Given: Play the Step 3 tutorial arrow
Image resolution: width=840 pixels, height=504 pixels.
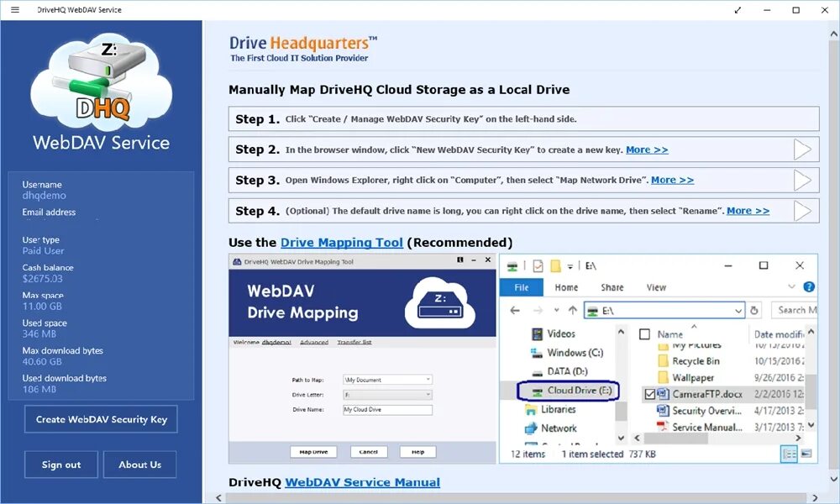Looking at the screenshot, I should coord(802,180).
